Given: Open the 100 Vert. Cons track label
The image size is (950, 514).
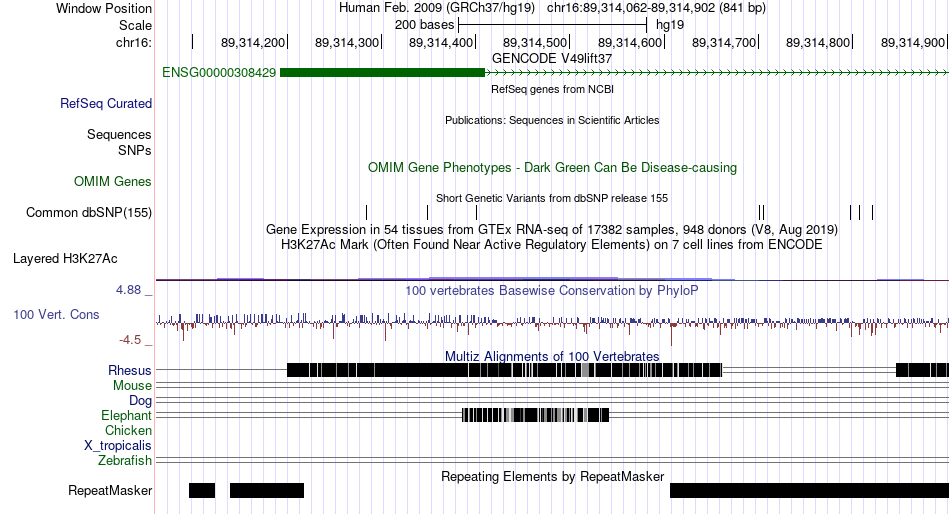Looking at the screenshot, I should point(56,315).
